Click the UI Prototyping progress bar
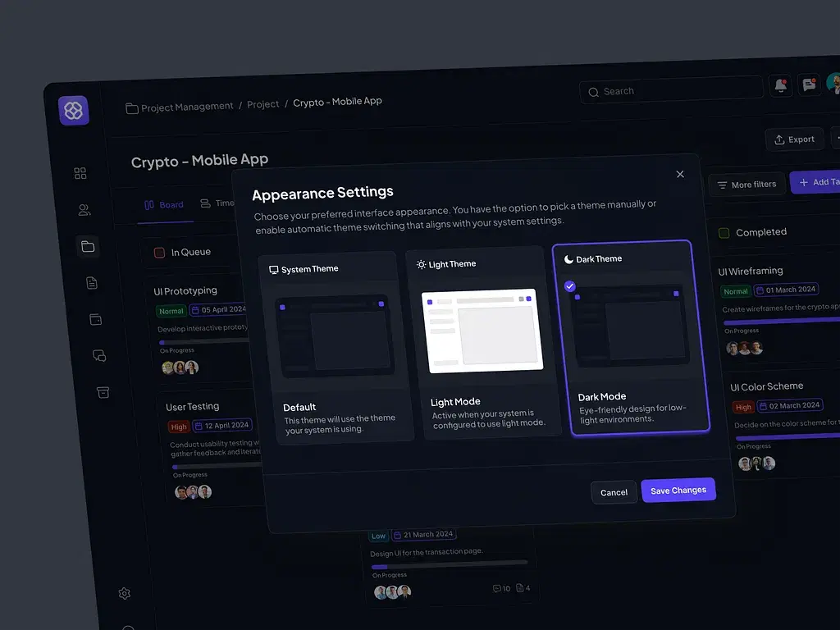Screen dimensions: 840x630 (204, 341)
